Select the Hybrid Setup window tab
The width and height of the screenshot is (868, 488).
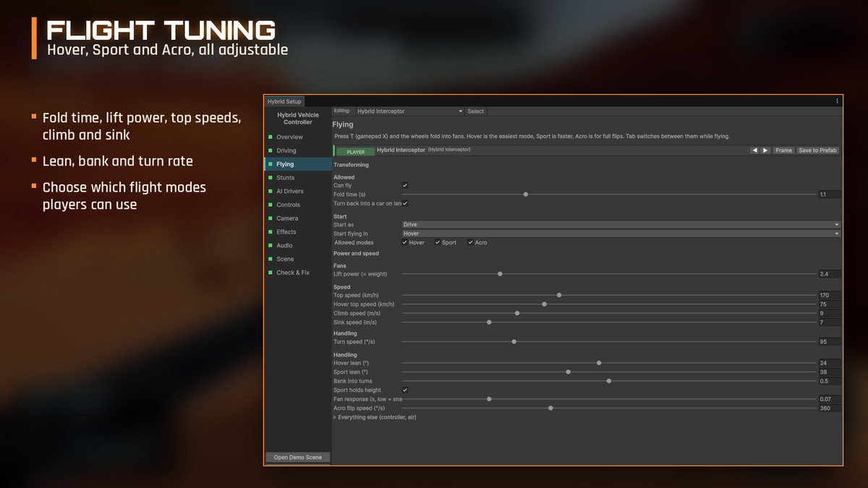[284, 101]
